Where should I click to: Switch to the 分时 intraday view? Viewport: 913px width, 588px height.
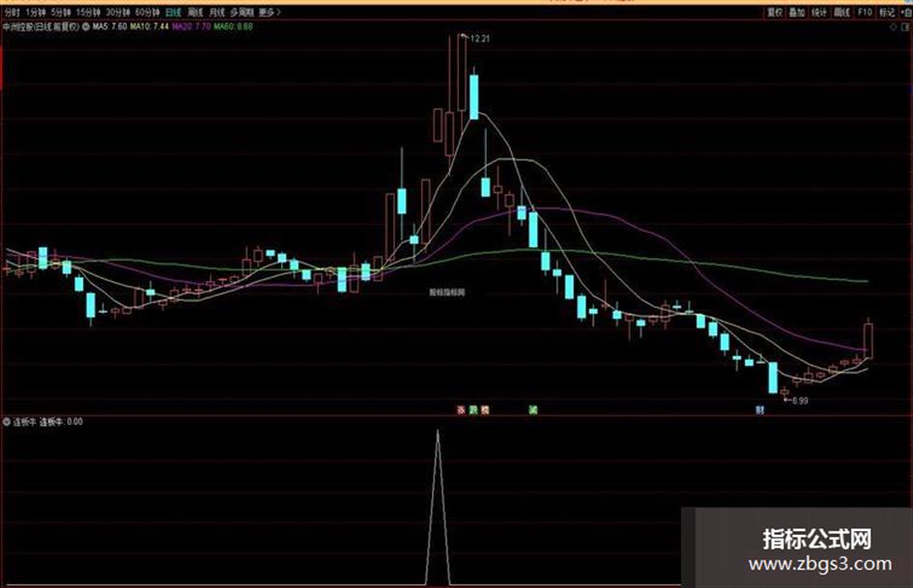coord(12,13)
